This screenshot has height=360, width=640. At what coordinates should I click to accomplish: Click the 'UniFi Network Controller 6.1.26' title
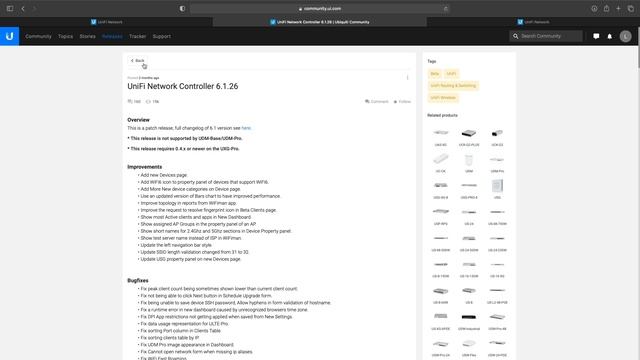182,86
